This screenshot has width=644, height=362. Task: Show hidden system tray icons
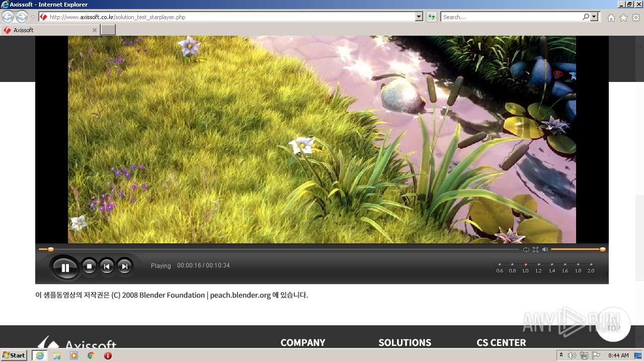click(561, 355)
